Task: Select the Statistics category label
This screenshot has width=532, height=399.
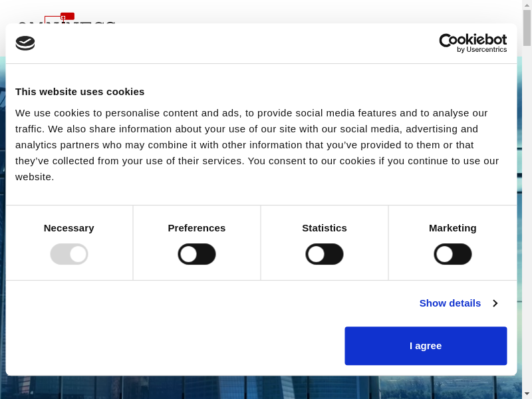Action: 325,228
